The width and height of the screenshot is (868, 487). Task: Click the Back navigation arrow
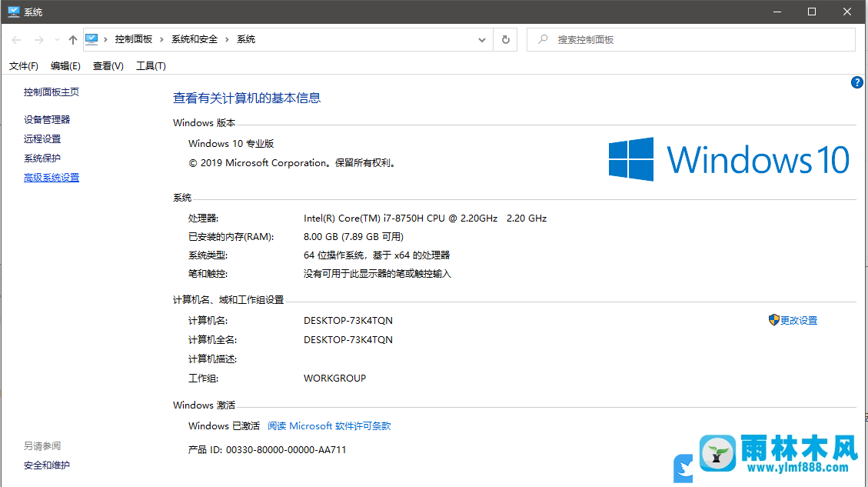pos(17,40)
